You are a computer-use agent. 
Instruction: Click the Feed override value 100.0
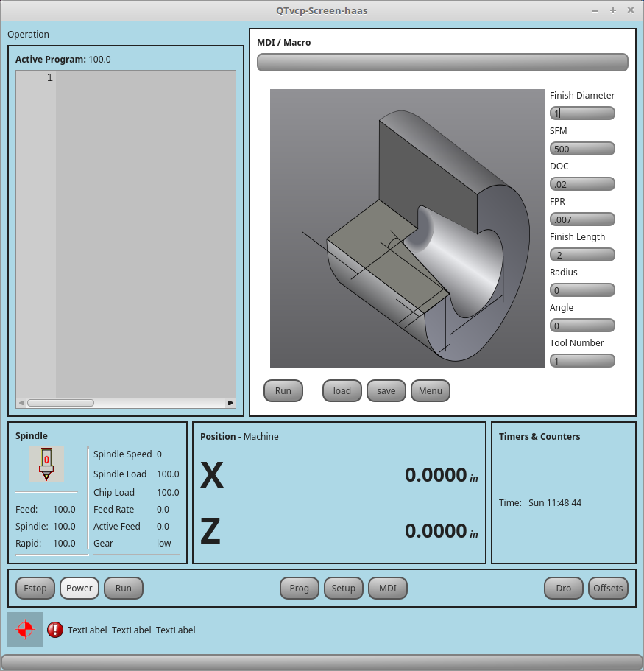tap(64, 509)
